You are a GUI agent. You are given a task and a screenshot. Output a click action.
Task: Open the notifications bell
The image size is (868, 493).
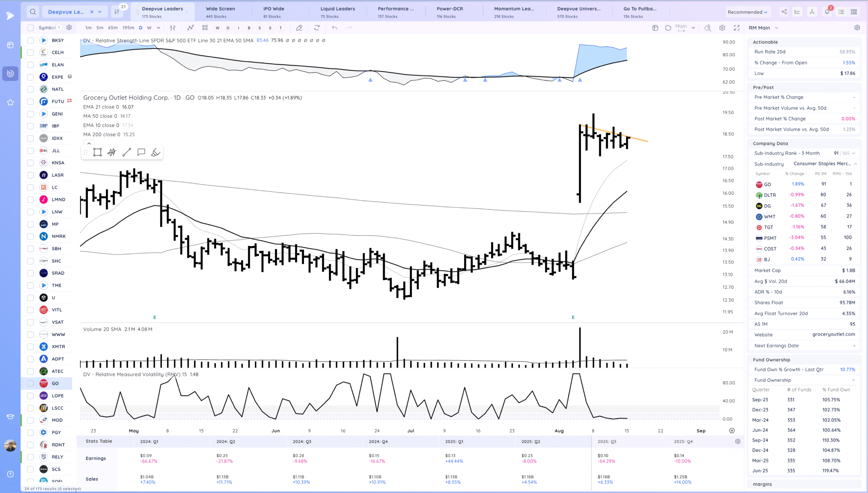click(x=827, y=12)
